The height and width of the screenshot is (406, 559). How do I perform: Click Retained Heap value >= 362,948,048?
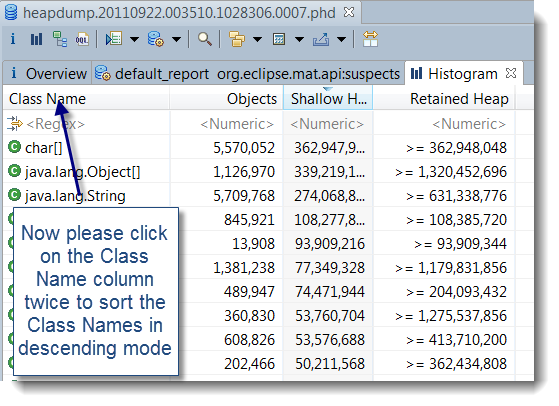coord(456,148)
